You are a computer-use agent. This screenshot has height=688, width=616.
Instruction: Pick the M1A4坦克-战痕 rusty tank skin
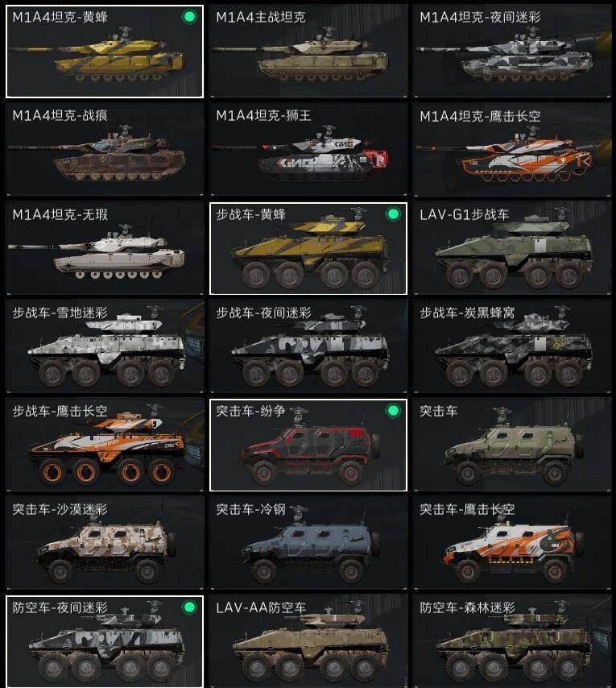coord(105,150)
